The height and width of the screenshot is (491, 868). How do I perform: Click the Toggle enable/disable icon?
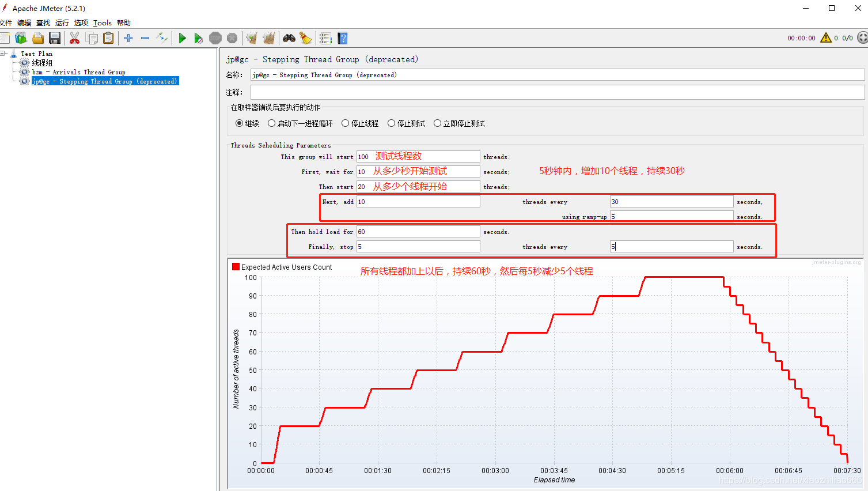[162, 38]
